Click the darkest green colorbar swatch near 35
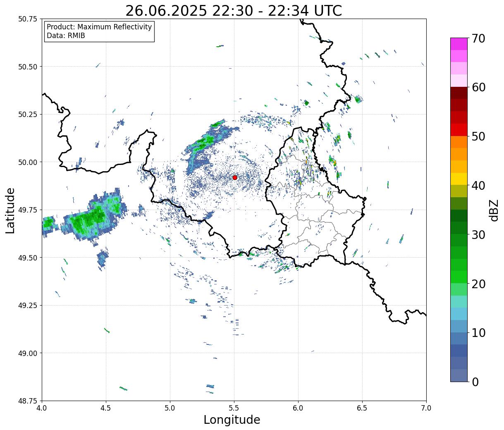Viewport: 504px width, 430px height. (459, 215)
